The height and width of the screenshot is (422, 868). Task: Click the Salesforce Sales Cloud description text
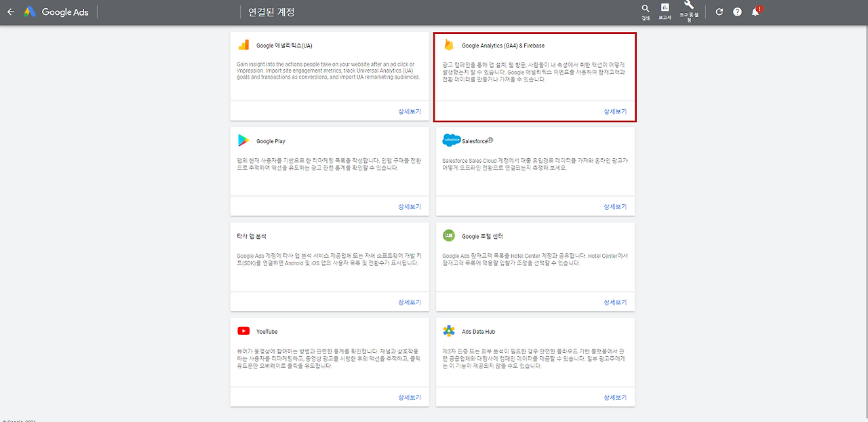[535, 164]
